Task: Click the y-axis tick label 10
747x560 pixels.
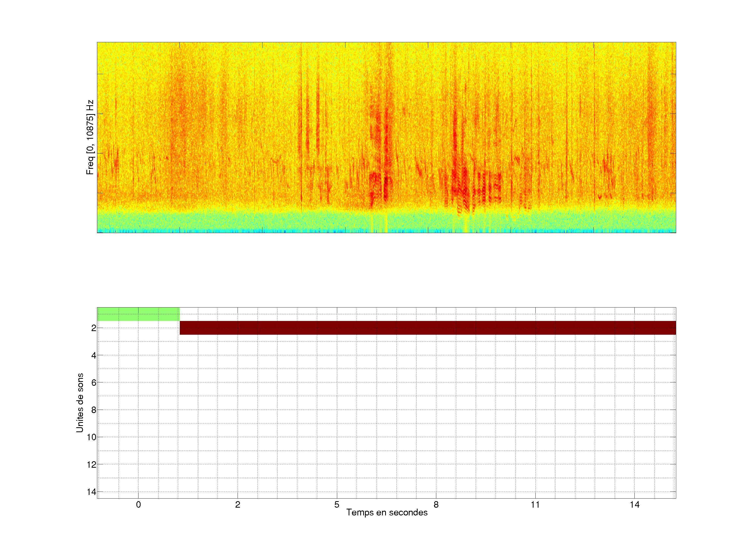Action: pos(92,437)
